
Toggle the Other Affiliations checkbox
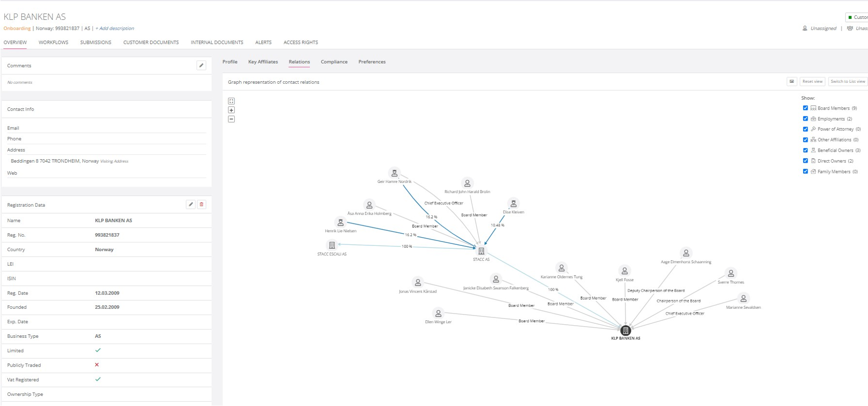pyautogui.click(x=805, y=140)
